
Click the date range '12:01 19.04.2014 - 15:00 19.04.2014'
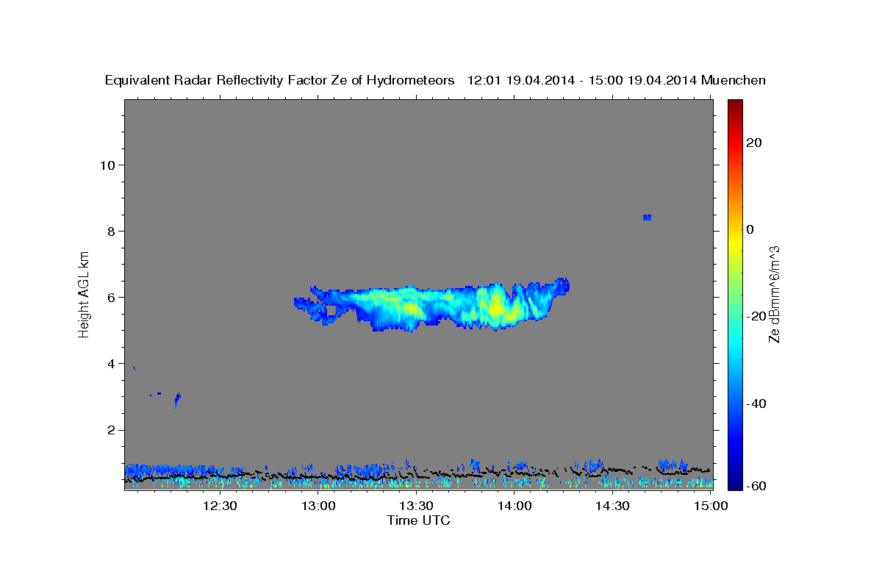581,80
